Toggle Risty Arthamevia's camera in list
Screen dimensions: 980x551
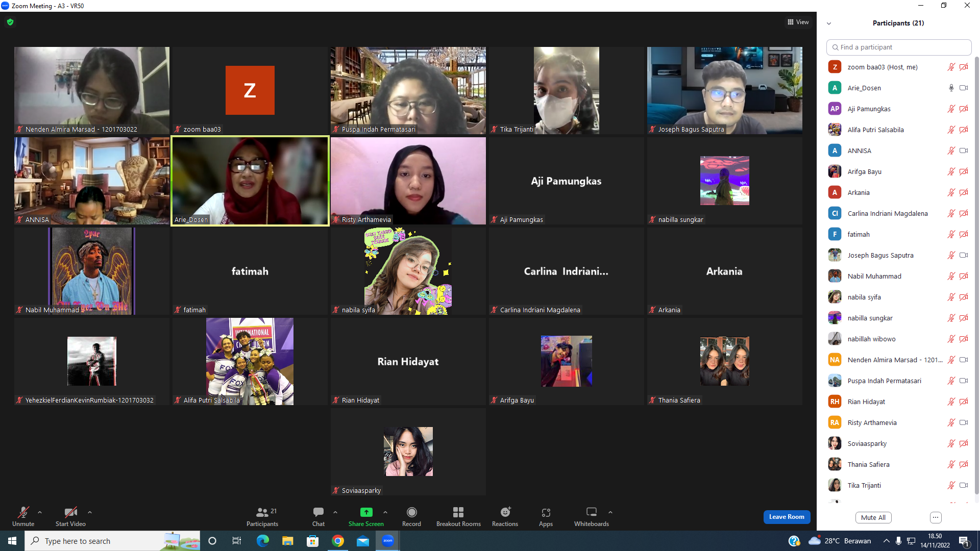(964, 422)
